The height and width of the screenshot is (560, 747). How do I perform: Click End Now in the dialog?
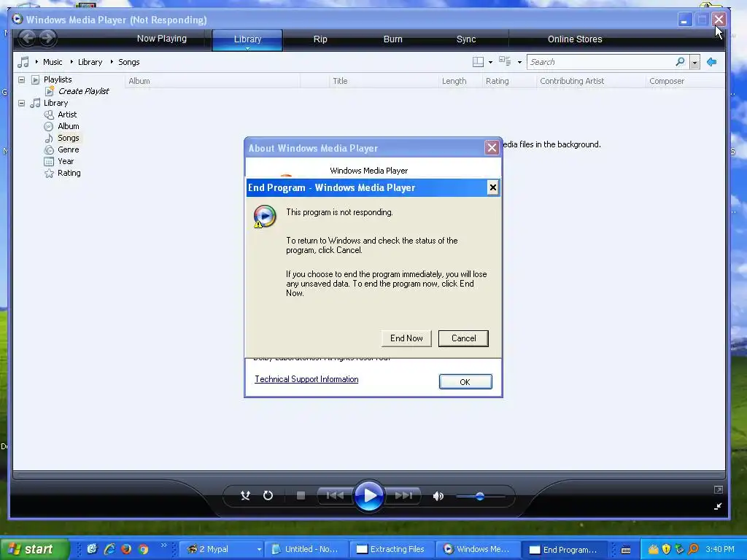406,338
